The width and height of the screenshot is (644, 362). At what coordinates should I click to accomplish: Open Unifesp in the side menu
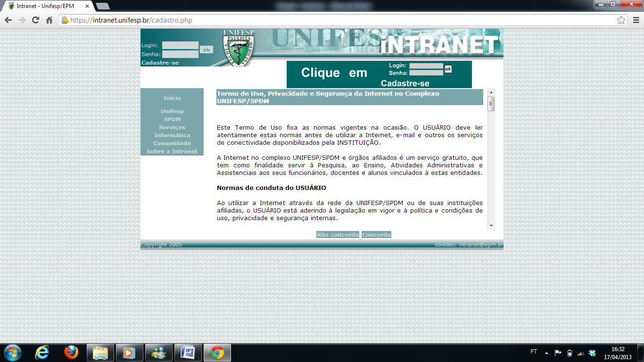pyautogui.click(x=172, y=111)
